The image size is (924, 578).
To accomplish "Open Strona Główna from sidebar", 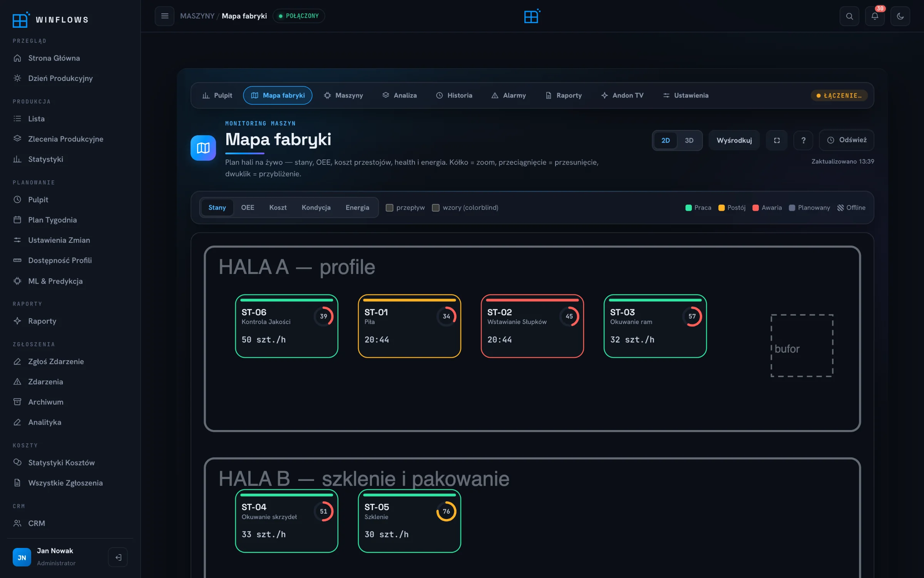I will click(x=70, y=58).
